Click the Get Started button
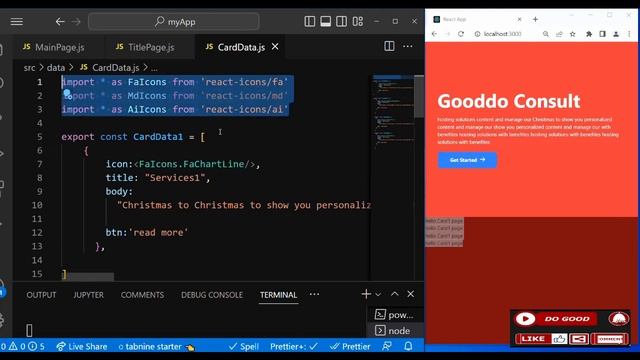 pyautogui.click(x=467, y=160)
